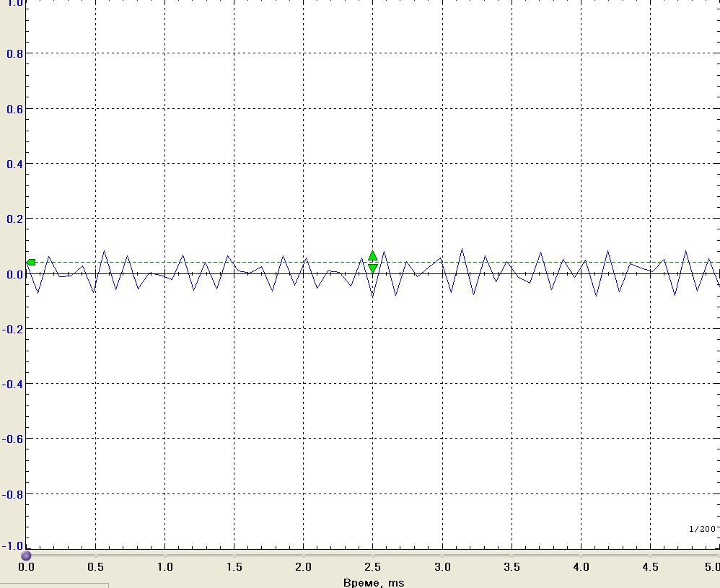Screen dimensions: 720x588
Task: Click the 0.8 amplitude axis label
Action: tap(14, 54)
